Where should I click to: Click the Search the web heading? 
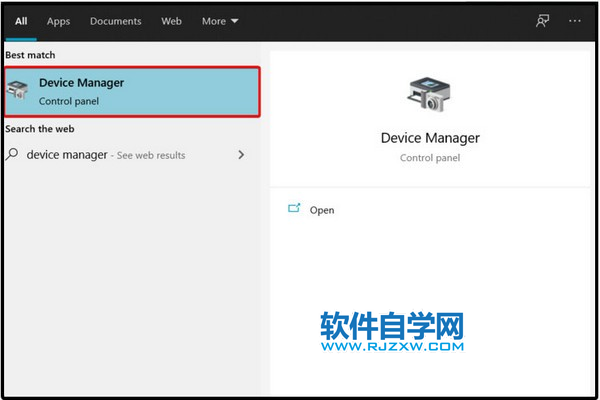[x=40, y=129]
